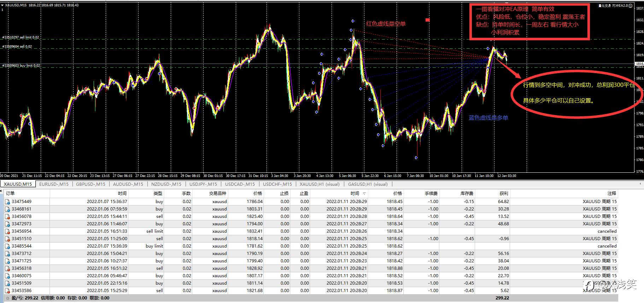Open GASUSD,H1 (visual) chart tab
Viewport: 644px width, 303px height.
tap(368, 184)
